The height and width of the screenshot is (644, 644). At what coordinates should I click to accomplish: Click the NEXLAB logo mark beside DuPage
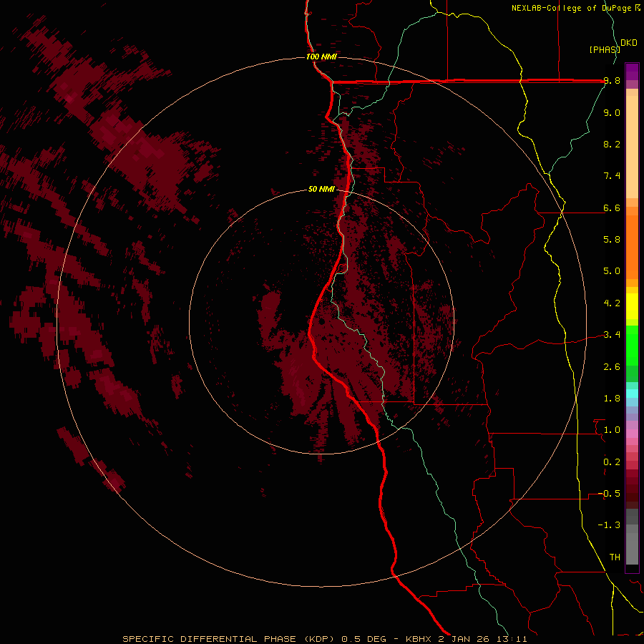click(x=638, y=8)
